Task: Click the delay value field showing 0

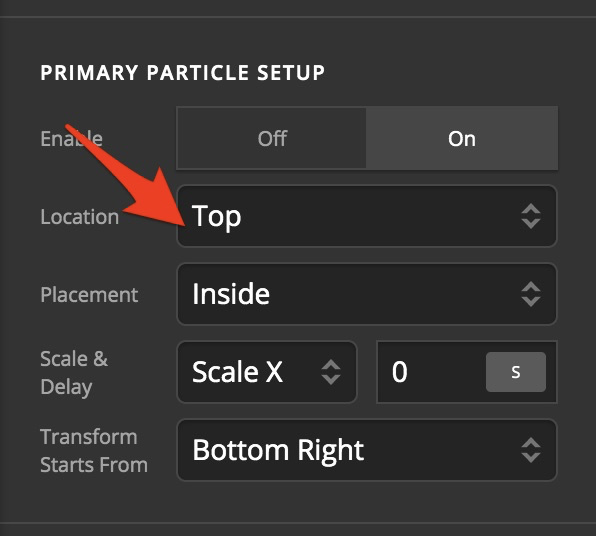Action: point(431,372)
